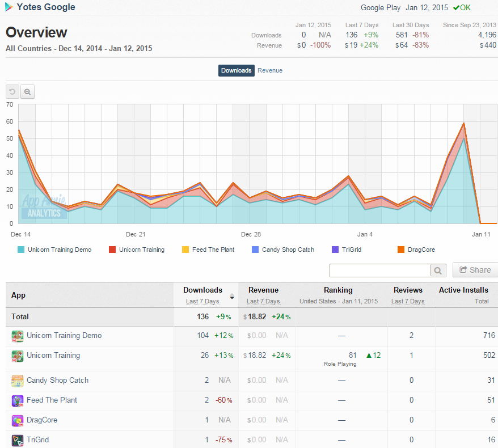Click the Share button

pyautogui.click(x=475, y=270)
